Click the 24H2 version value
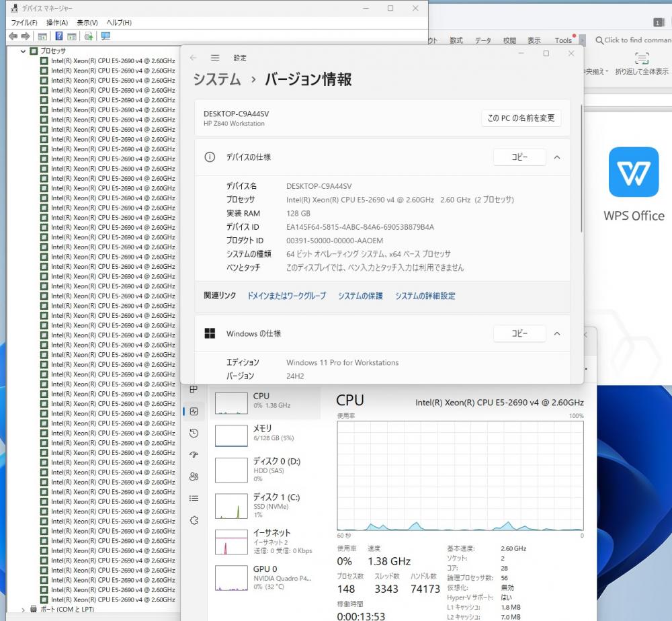 pyautogui.click(x=295, y=376)
